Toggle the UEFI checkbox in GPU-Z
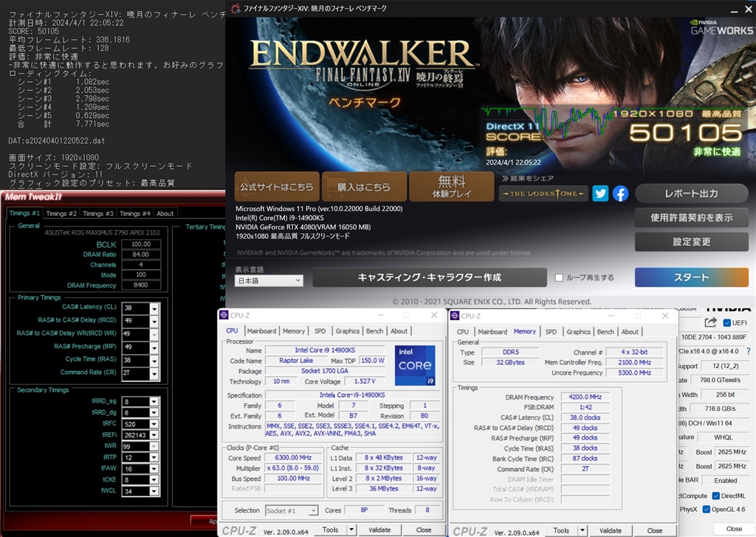The width and height of the screenshot is (756, 537). click(x=727, y=322)
